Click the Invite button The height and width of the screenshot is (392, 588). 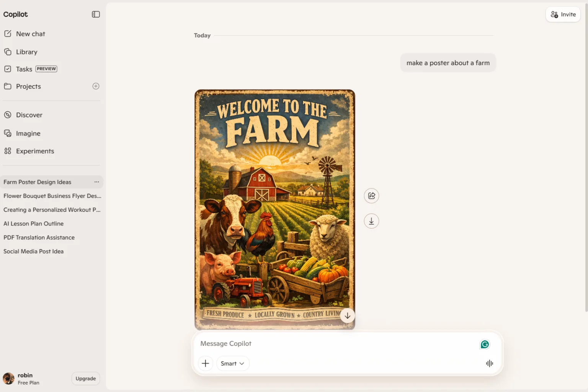[x=563, y=15]
